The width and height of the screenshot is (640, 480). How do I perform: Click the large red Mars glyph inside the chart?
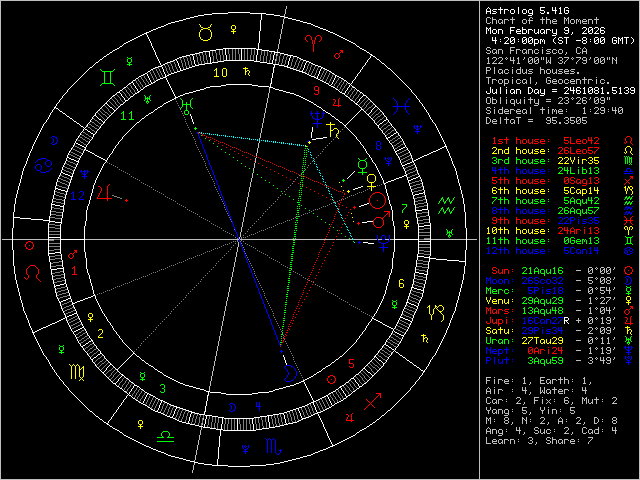(382, 219)
